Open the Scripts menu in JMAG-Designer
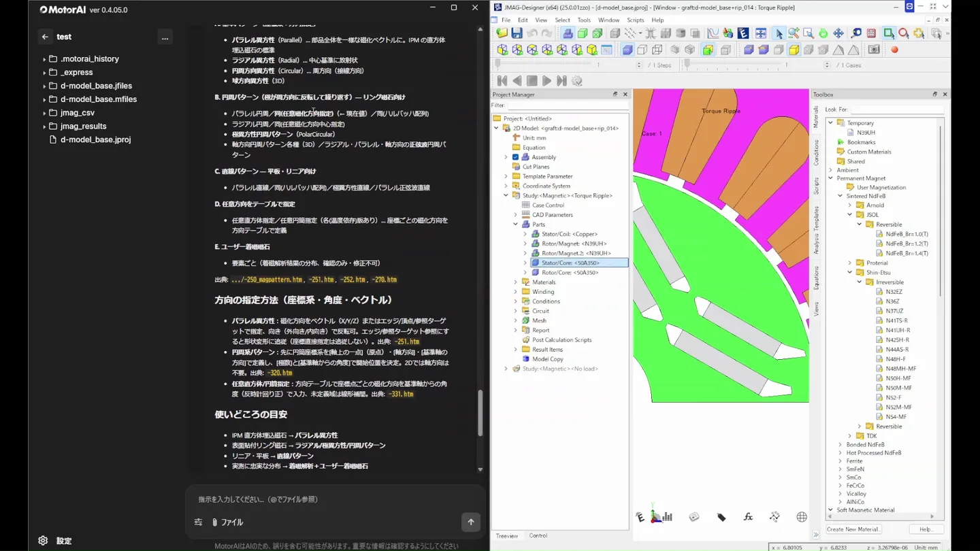This screenshot has width=980, height=551. pyautogui.click(x=635, y=20)
